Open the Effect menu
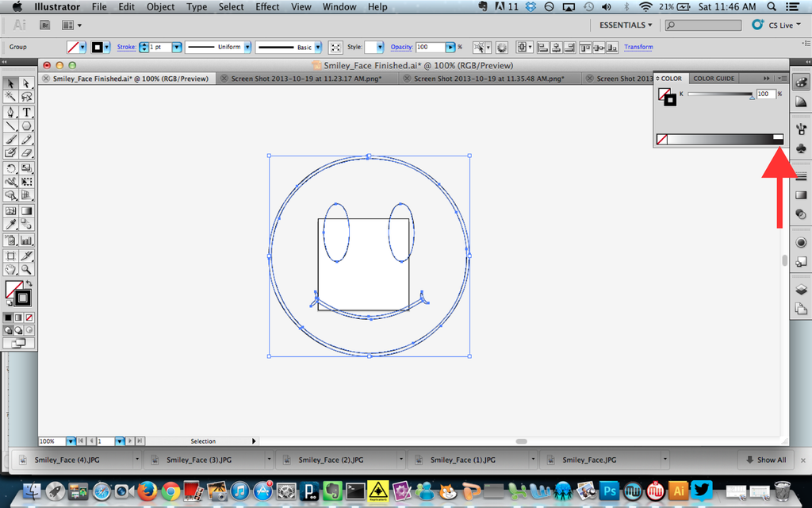812x508 pixels. (267, 7)
